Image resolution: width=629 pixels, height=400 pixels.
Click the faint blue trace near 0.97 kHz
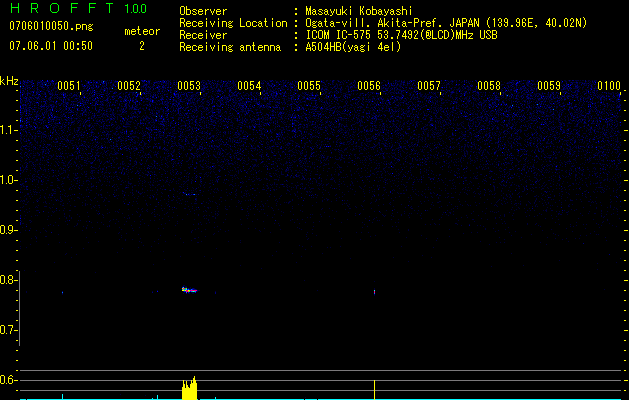(190, 194)
